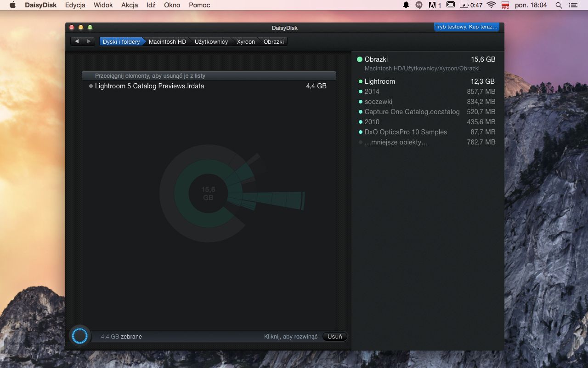Click the Adobe menu bar icon
Viewport: 588px width, 368px height.
pyautogui.click(x=435, y=5)
